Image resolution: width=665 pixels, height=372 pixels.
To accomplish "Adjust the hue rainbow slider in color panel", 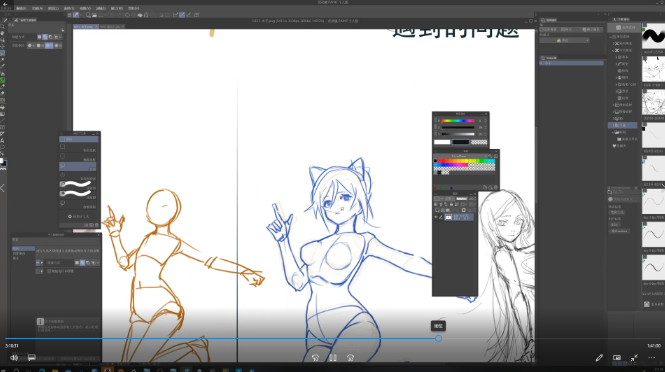I will pyautogui.click(x=458, y=120).
